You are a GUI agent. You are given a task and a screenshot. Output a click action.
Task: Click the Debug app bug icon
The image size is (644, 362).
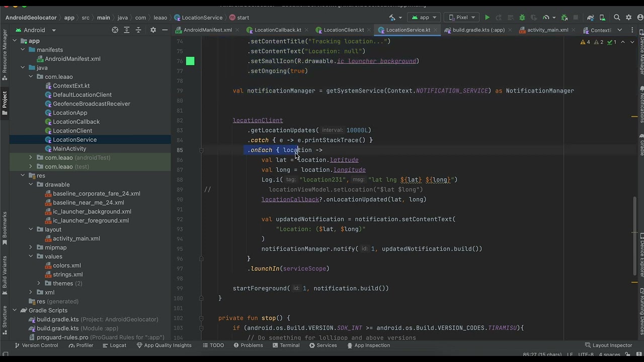click(522, 18)
